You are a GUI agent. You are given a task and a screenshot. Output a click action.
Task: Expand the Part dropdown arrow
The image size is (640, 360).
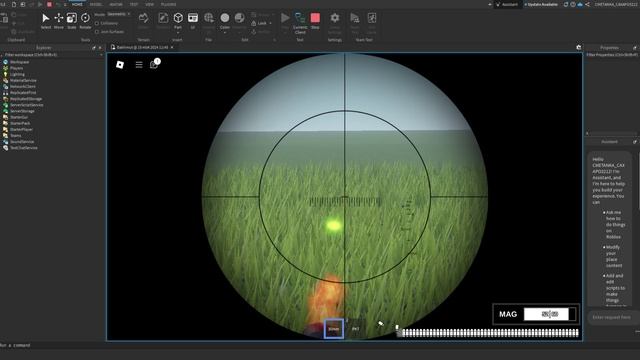pyautogui.click(x=178, y=33)
